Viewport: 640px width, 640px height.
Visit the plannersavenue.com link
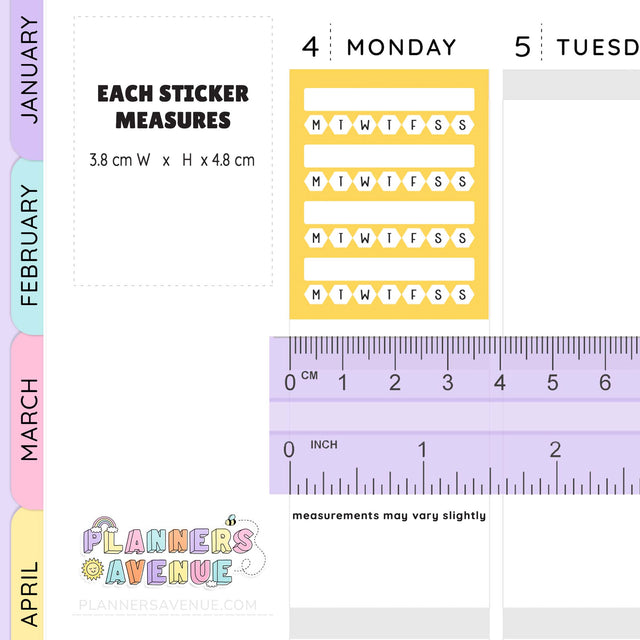[168, 605]
